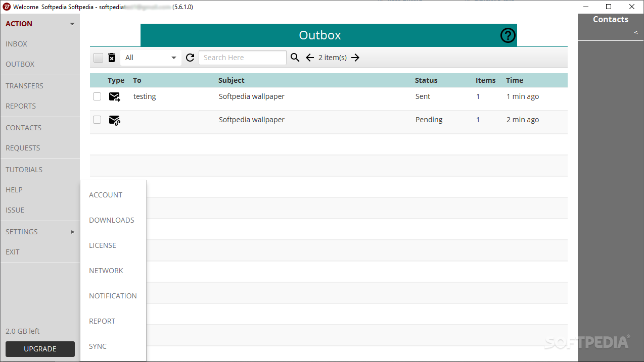Collapse the Contacts panel with the < arrow
The image size is (644, 362).
pyautogui.click(x=636, y=32)
